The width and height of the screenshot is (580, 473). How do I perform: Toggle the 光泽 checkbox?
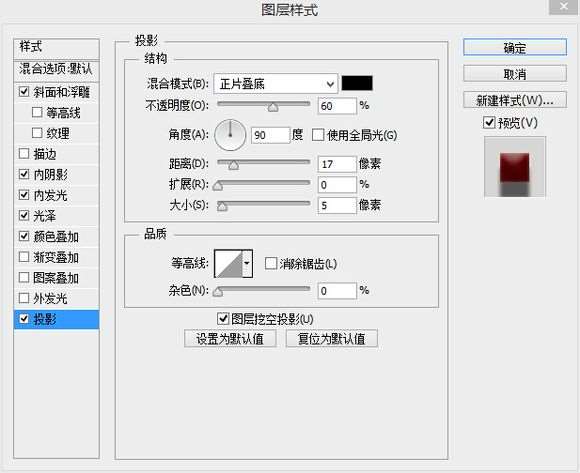(x=24, y=215)
